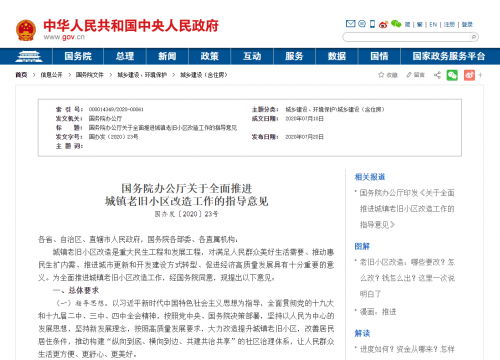Open the email envelope icon in header
Screen dimensions: 500x360
(350, 24)
